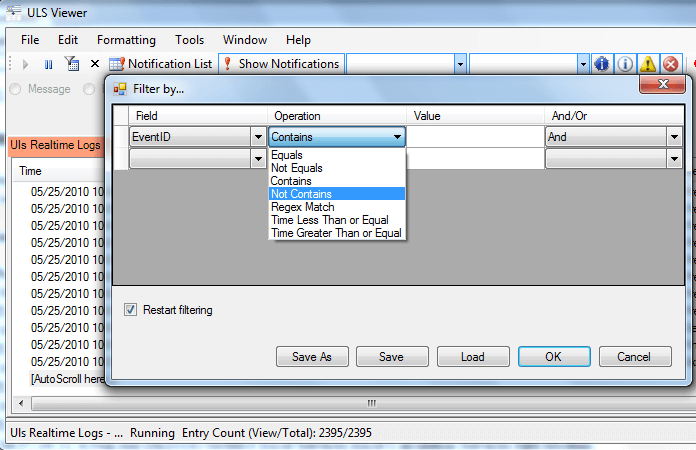Open the Formatting menu

click(x=127, y=40)
